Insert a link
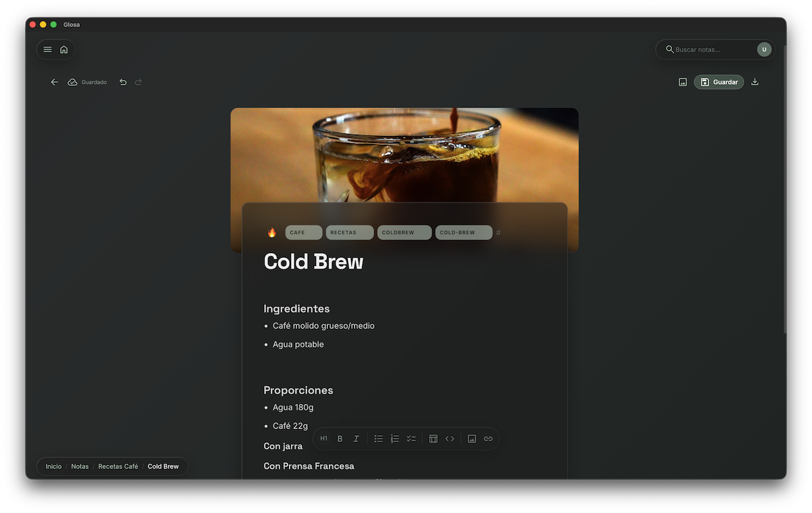The image size is (812, 513). coord(488,439)
